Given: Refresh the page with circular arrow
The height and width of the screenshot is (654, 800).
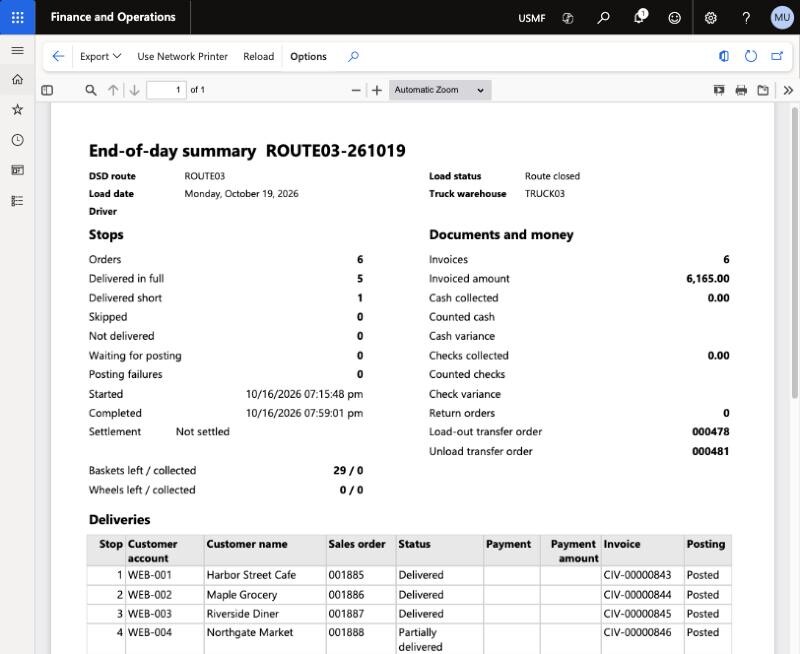Looking at the screenshot, I should click(x=751, y=56).
